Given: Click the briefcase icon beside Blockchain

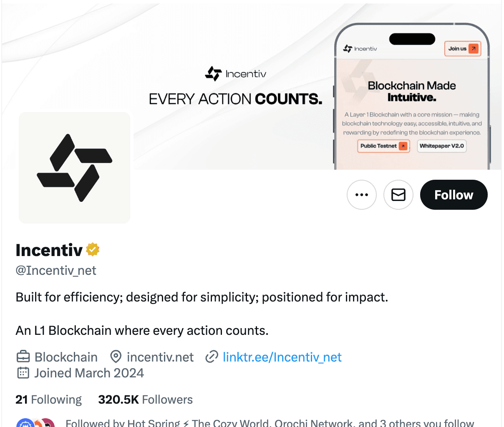Looking at the screenshot, I should 23,357.
